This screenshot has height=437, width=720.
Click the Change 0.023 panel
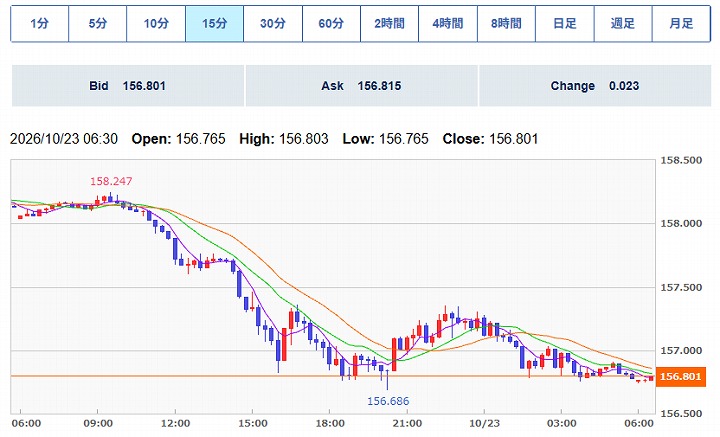595,86
